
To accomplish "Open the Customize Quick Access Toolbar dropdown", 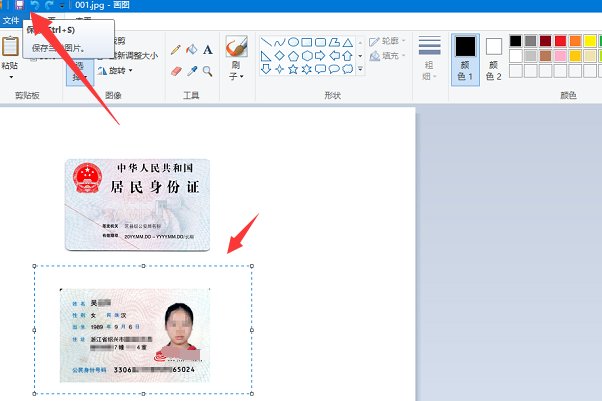I will [x=62, y=6].
